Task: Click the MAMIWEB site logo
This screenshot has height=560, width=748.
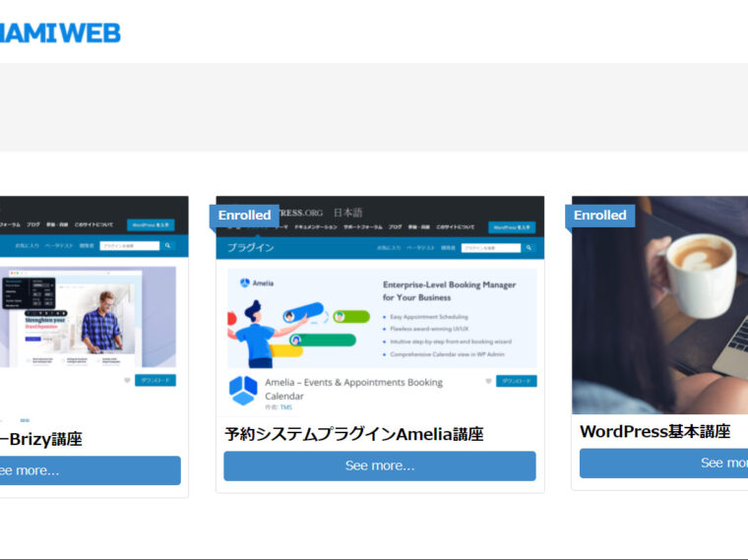Action: [60, 33]
